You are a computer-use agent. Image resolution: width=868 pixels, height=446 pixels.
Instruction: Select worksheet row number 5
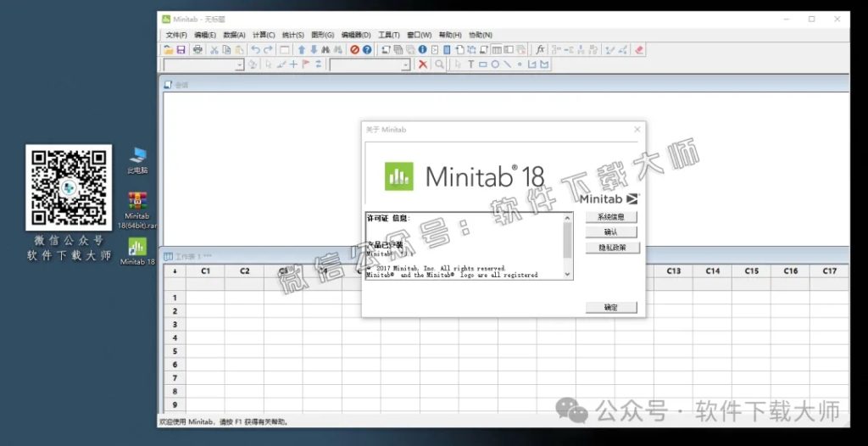[x=175, y=351]
